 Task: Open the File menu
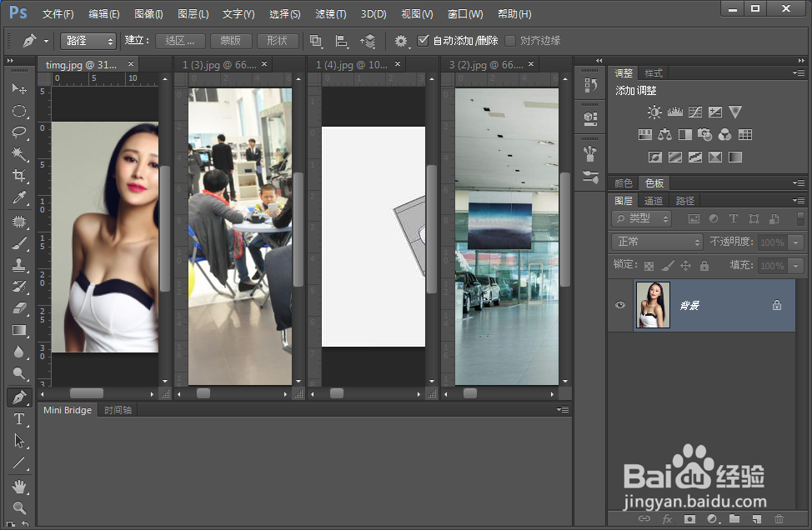(58, 14)
